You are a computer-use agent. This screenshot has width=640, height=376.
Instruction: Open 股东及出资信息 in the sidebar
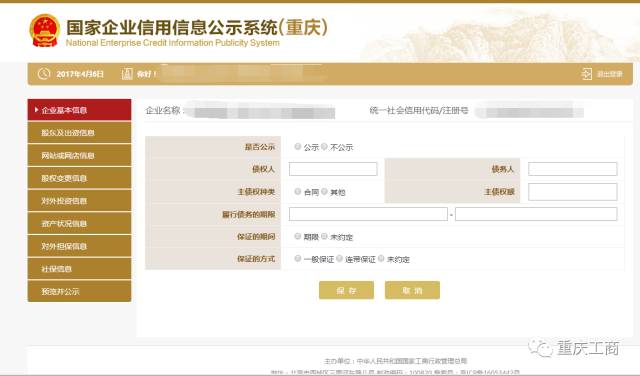pyautogui.click(x=80, y=132)
